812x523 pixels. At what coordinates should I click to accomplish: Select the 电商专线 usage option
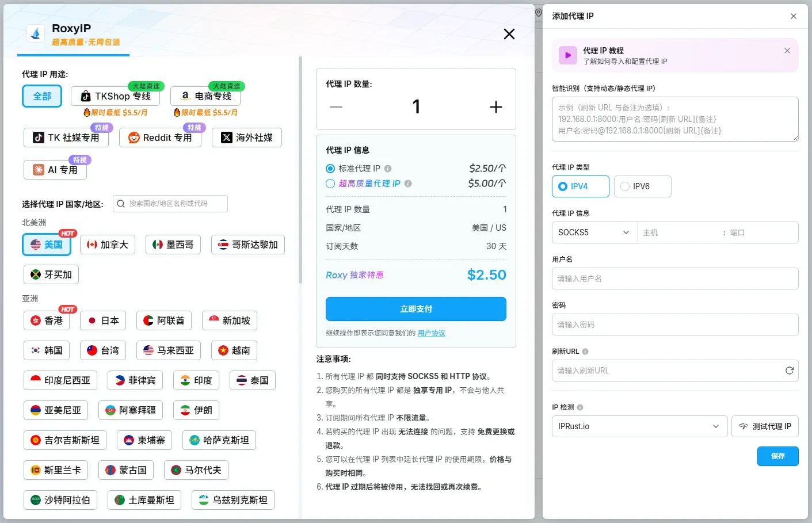point(205,96)
